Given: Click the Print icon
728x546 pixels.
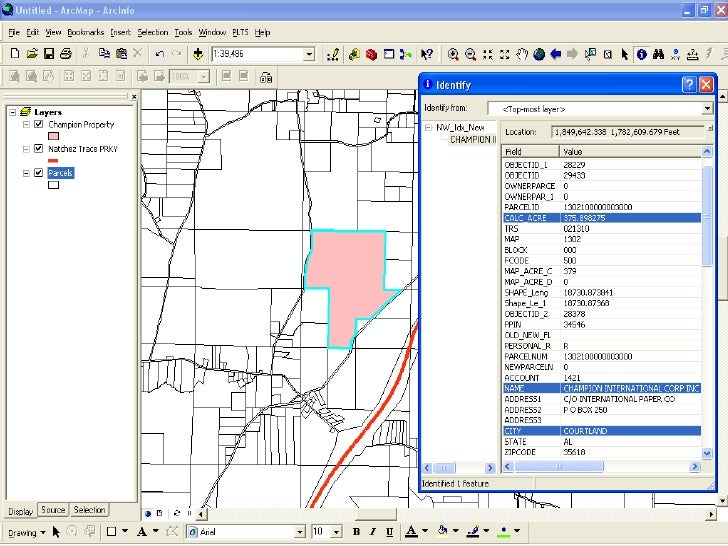Looking at the screenshot, I should click(x=66, y=54).
